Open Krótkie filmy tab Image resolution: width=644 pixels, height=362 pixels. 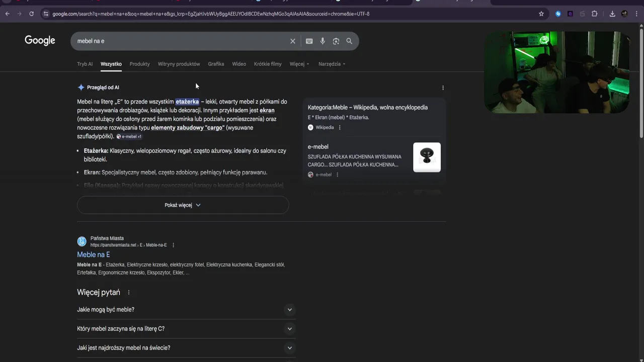coord(268,64)
